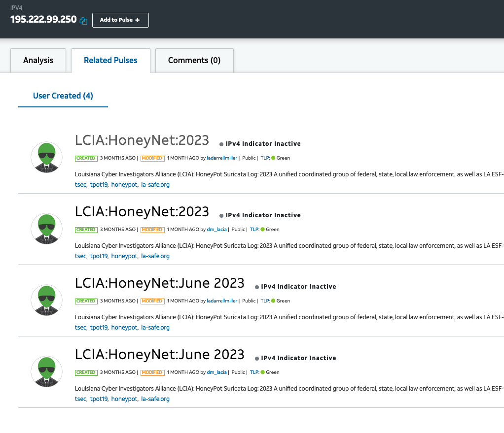
Task: Click avatar of June 2023 pulse by ladarrellmiller
Action: (47, 300)
